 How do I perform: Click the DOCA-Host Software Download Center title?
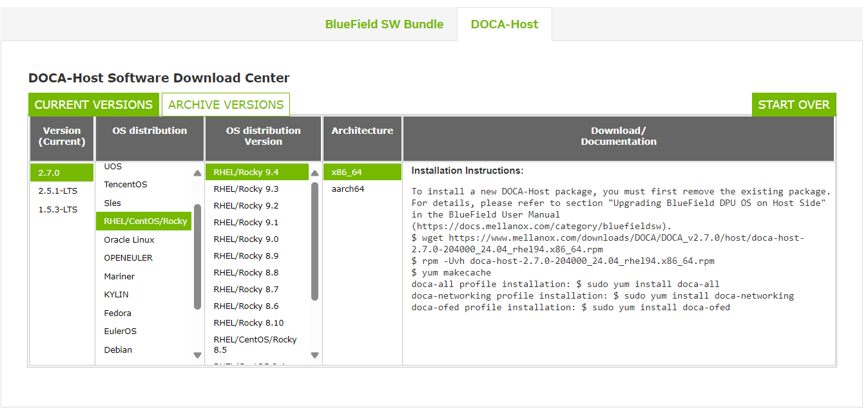[159, 78]
